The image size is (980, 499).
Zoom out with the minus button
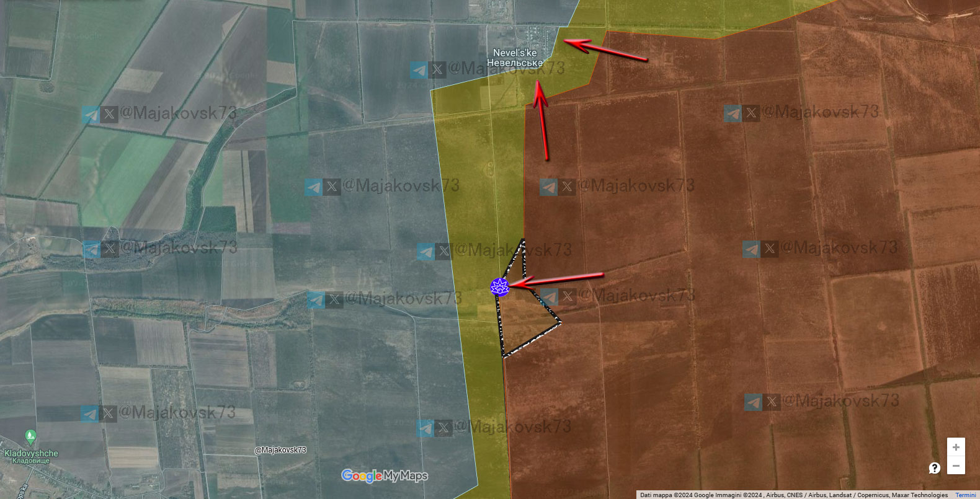tap(956, 466)
